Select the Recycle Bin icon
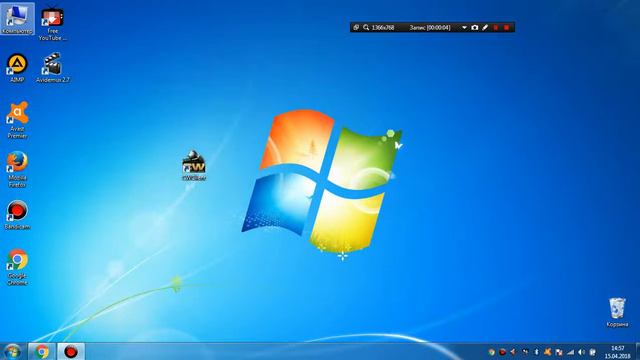Image resolution: width=640 pixels, height=360 pixels. click(617, 312)
